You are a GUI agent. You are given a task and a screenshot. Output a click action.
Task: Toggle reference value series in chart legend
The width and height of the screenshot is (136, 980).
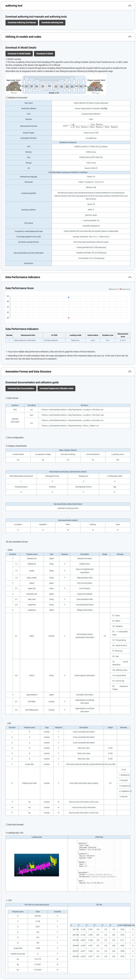click(125, 289)
